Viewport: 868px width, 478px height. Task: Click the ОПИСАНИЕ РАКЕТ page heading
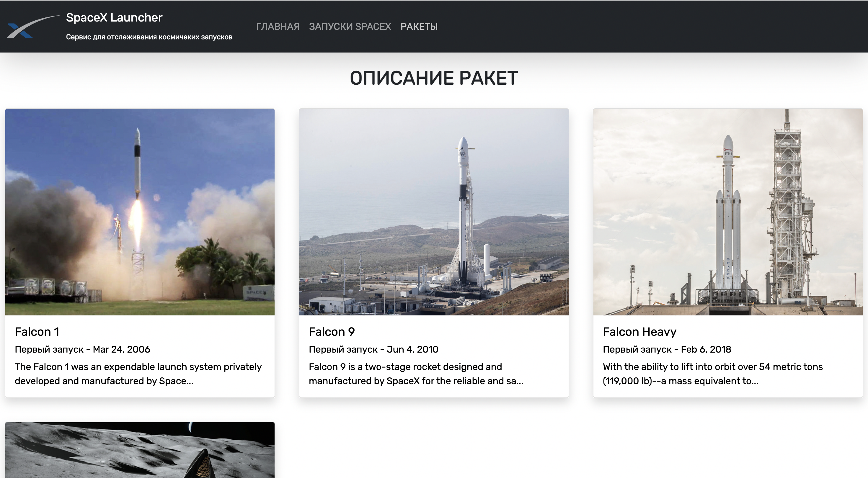coord(434,78)
